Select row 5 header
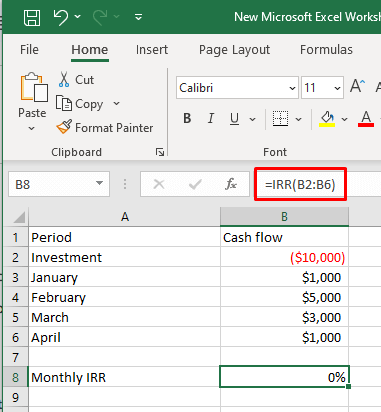Image resolution: width=381 pixels, height=412 pixels. point(16,317)
